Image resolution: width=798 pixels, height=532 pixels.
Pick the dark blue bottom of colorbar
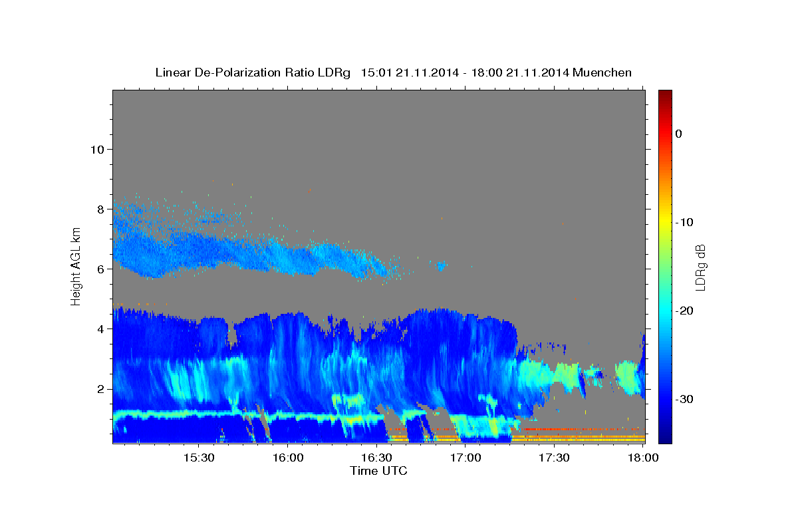coord(665,438)
